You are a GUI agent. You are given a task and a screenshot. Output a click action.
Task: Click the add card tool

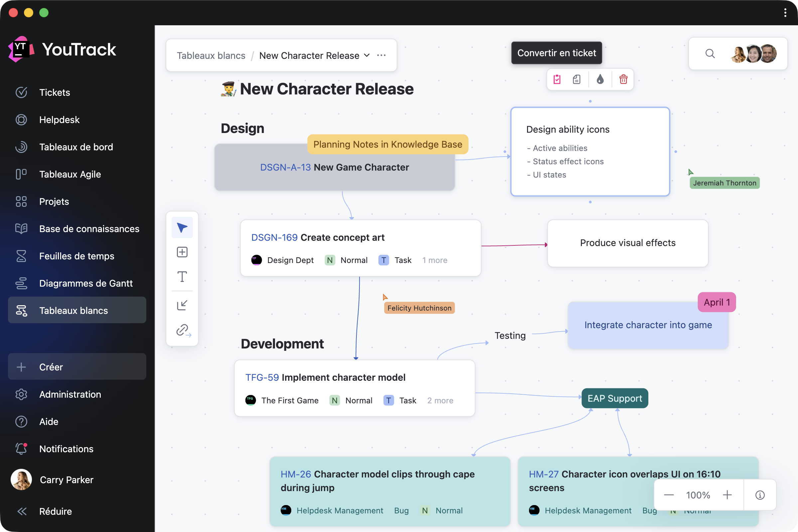tap(182, 252)
